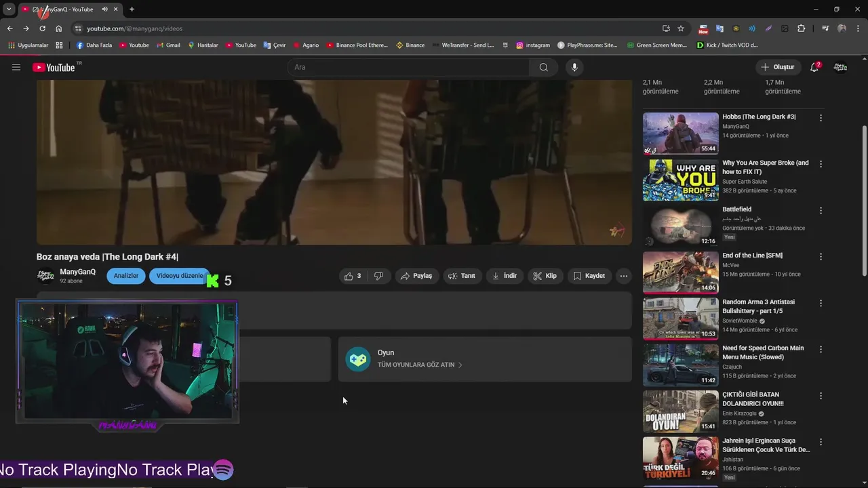The image size is (868, 488).
Task: Open Daha Fazla Facebook bookmark
Action: [94, 45]
